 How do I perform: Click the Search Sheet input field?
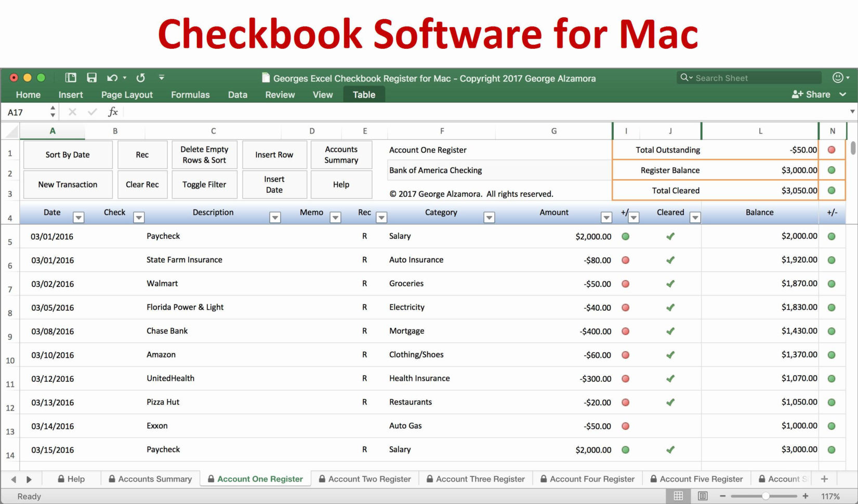click(749, 78)
